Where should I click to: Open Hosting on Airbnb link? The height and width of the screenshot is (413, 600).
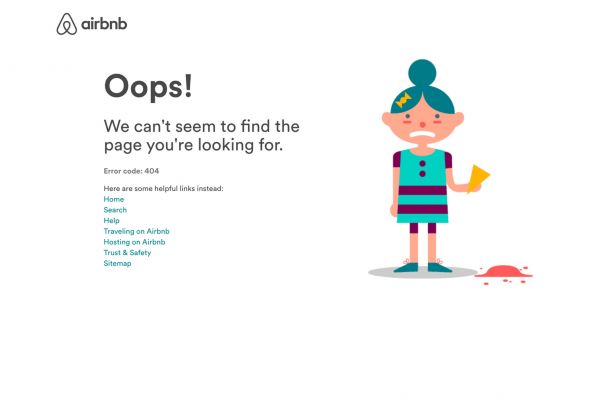point(134,242)
